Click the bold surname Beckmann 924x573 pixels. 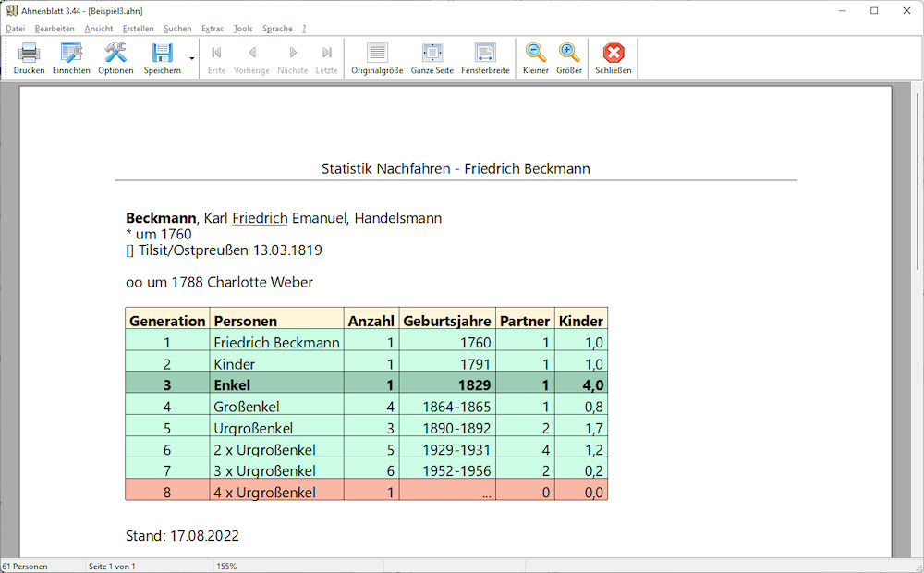point(161,218)
